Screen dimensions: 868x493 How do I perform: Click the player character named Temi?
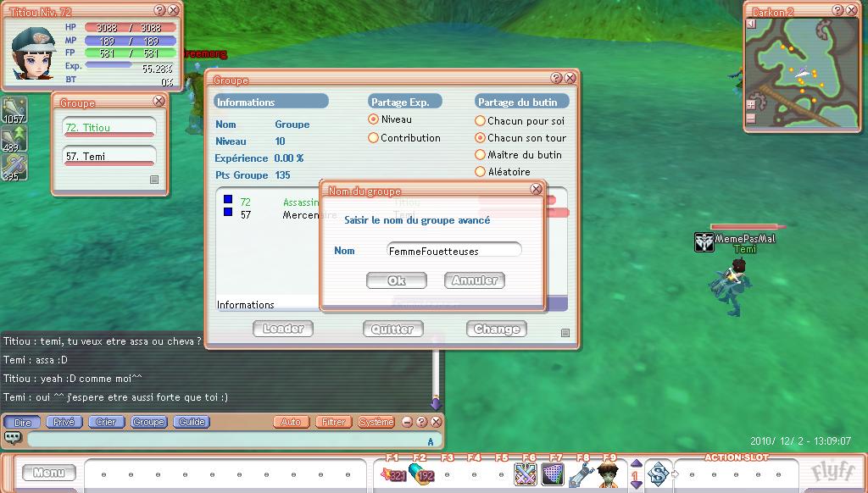(x=732, y=288)
